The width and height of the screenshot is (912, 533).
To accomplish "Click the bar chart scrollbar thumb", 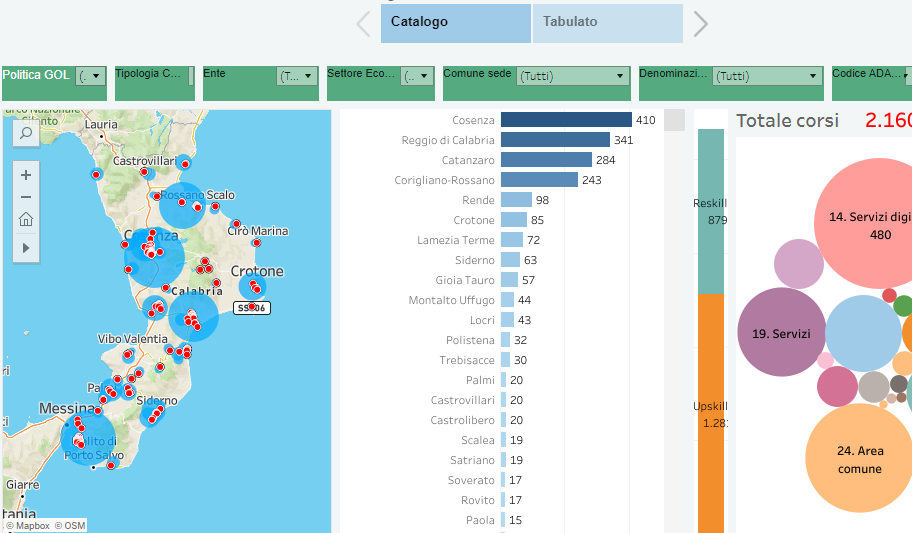I will tap(674, 120).
